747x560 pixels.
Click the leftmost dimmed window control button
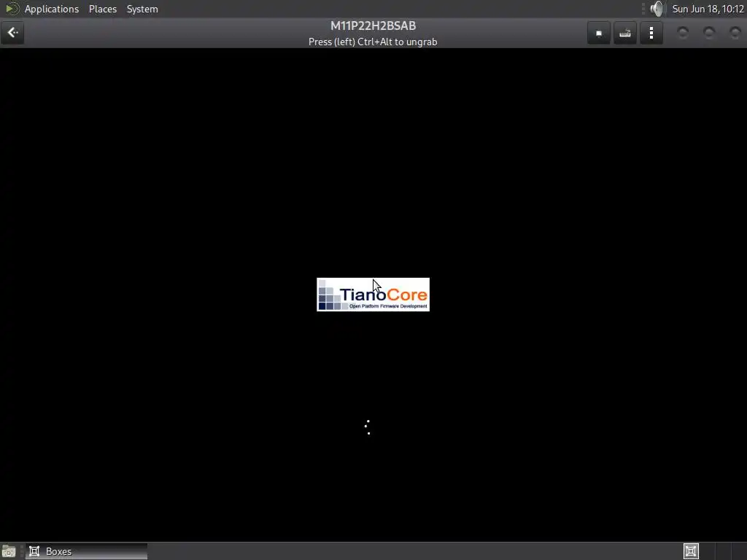(683, 33)
